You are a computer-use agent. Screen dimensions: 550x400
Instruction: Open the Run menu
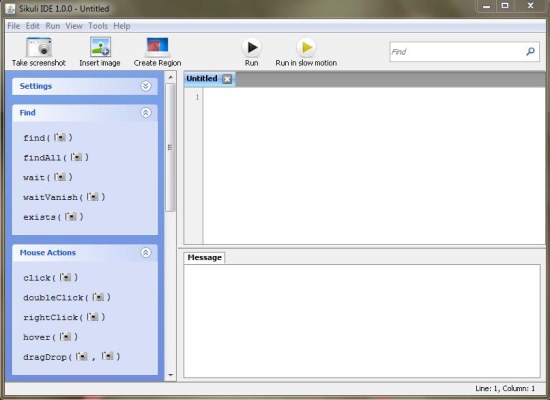point(53,26)
